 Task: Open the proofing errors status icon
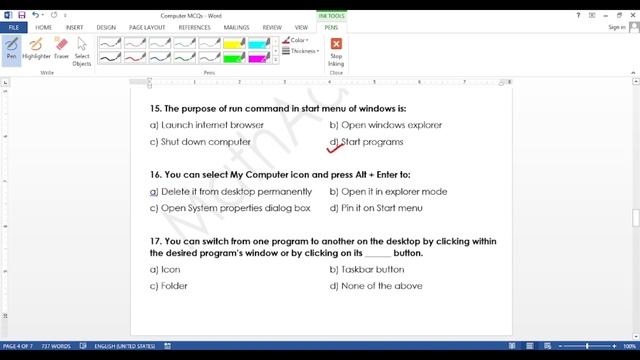coord(83,346)
